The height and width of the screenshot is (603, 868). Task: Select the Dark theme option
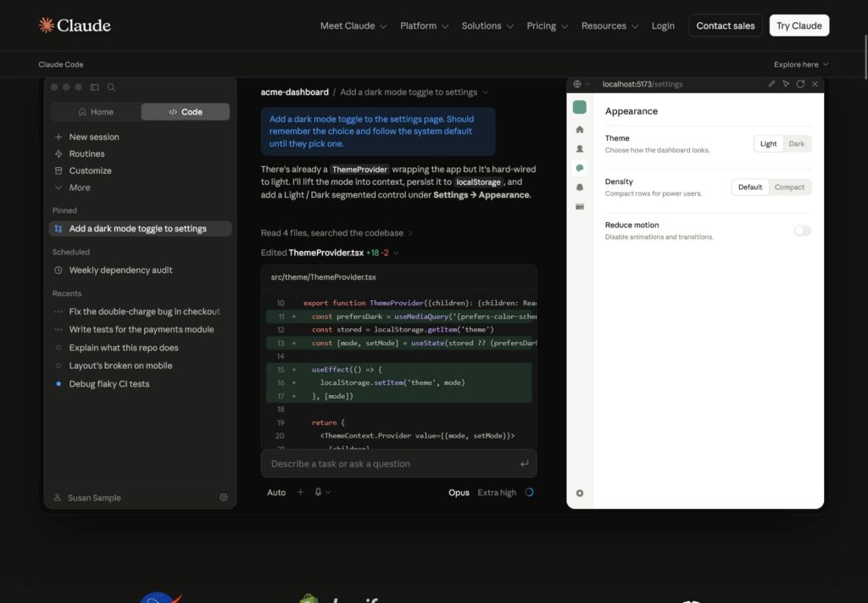(x=797, y=143)
